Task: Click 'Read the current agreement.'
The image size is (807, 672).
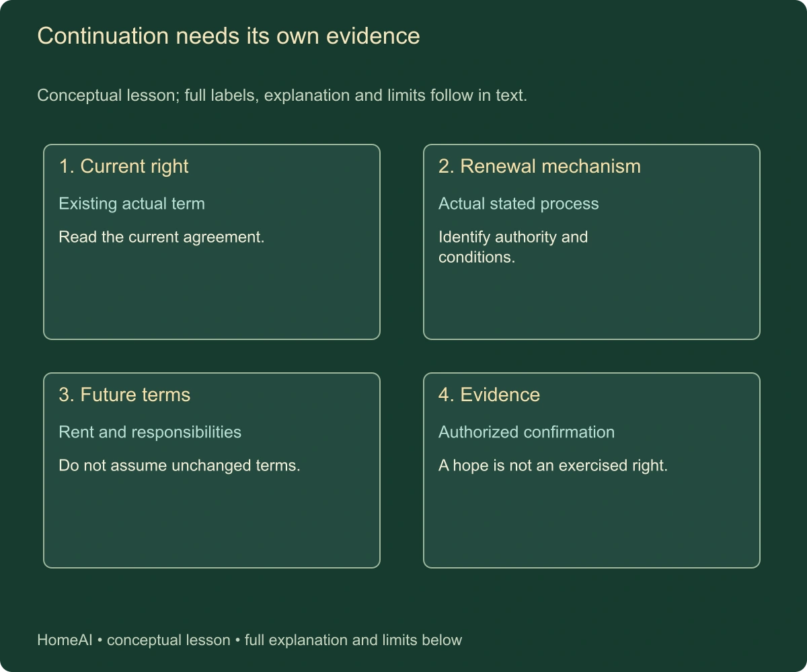Action: 161,237
